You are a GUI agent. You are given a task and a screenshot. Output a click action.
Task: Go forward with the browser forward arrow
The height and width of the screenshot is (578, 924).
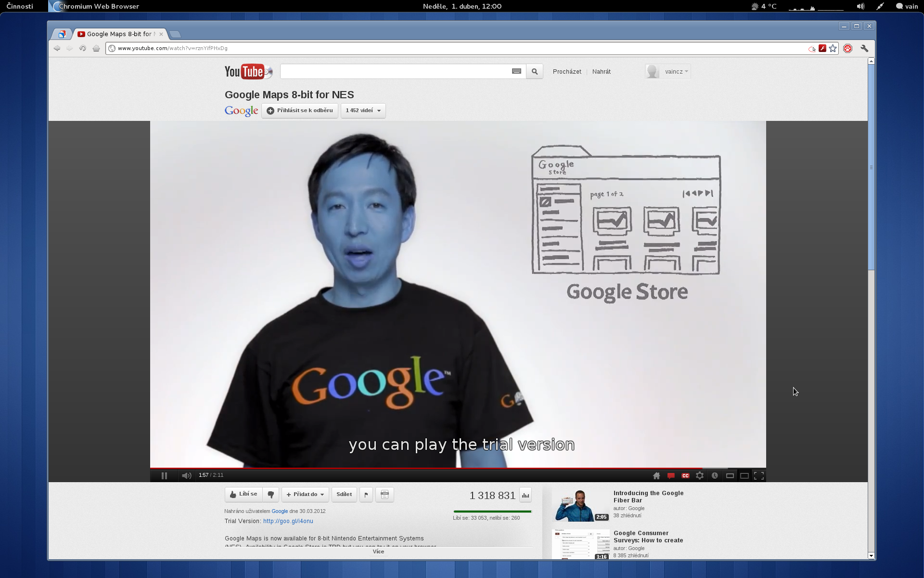pyautogui.click(x=70, y=48)
